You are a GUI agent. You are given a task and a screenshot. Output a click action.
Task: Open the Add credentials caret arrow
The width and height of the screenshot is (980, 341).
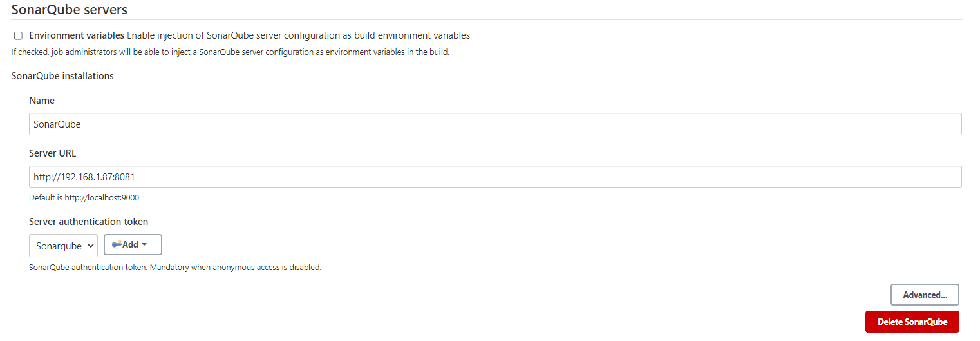point(144,244)
